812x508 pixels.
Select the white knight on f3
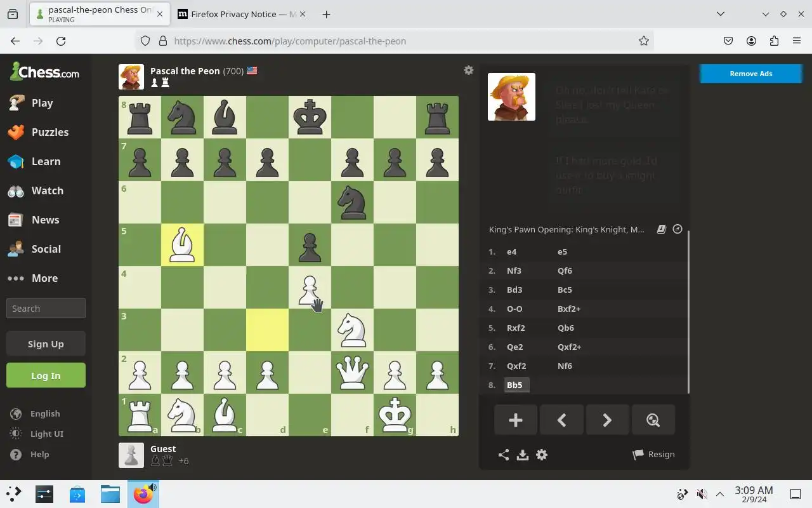pyautogui.click(x=352, y=330)
